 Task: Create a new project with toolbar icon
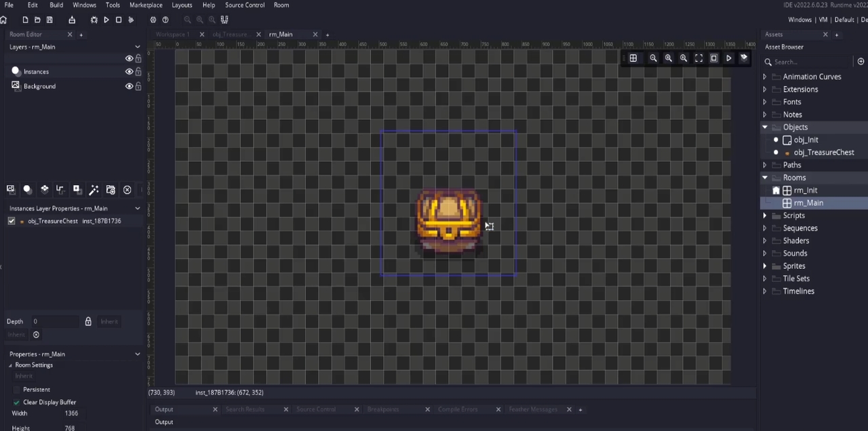pos(25,20)
